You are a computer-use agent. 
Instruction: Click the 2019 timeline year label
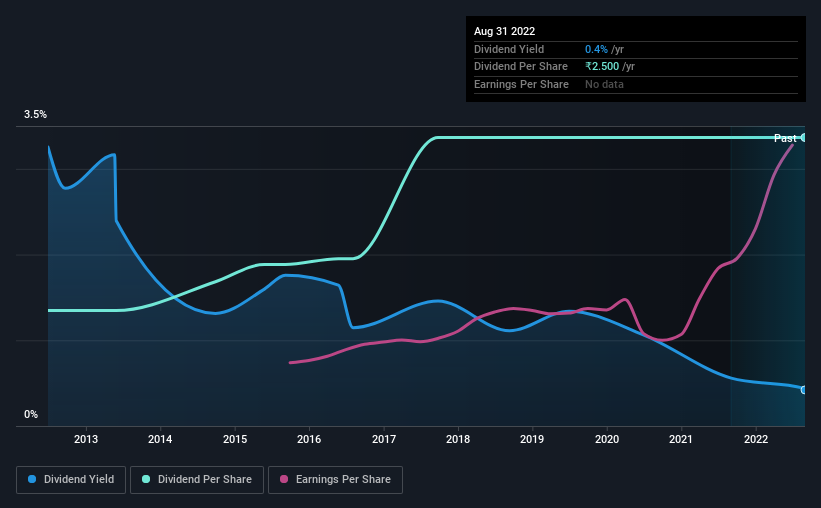click(532, 439)
